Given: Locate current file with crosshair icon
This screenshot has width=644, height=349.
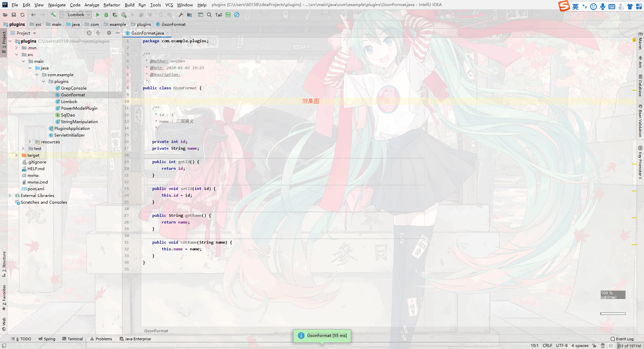Looking at the screenshot, I should [x=89, y=33].
